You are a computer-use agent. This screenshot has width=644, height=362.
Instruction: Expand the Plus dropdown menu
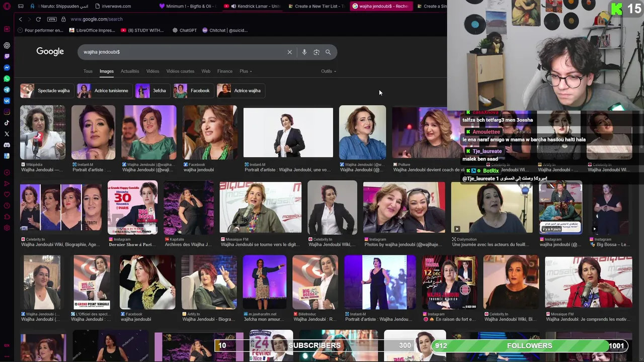(246, 71)
